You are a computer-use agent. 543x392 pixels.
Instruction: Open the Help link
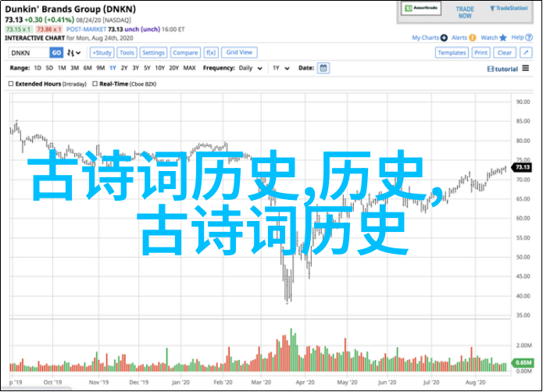coord(518,37)
